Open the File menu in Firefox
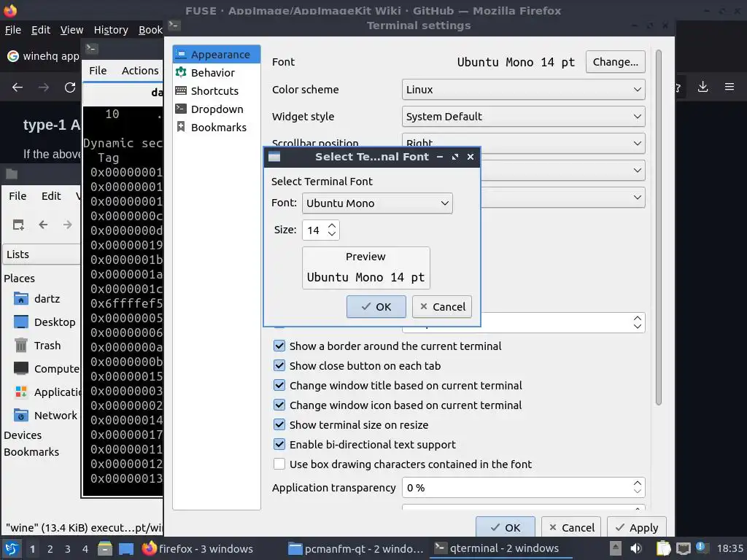The width and height of the screenshot is (747, 560). 13,30
